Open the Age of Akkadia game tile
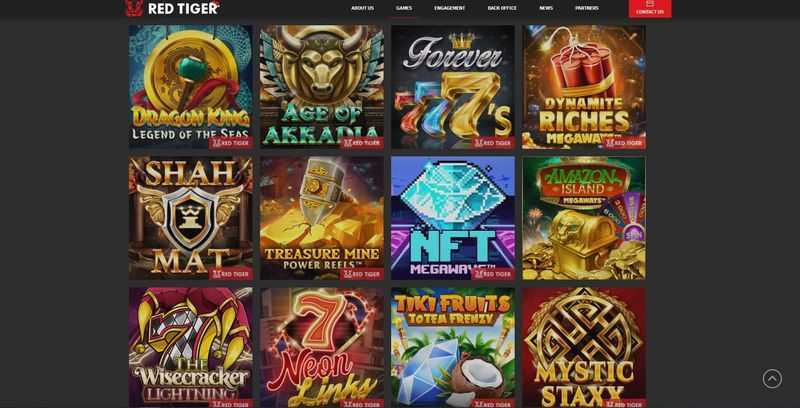The image size is (800, 408). click(x=322, y=87)
